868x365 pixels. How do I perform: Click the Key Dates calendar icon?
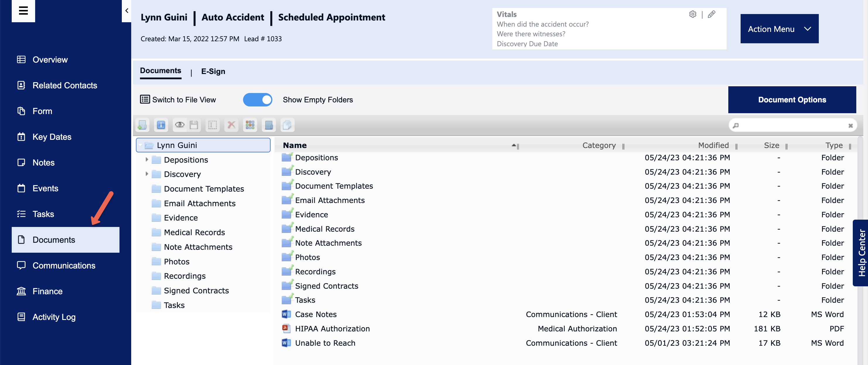point(21,137)
